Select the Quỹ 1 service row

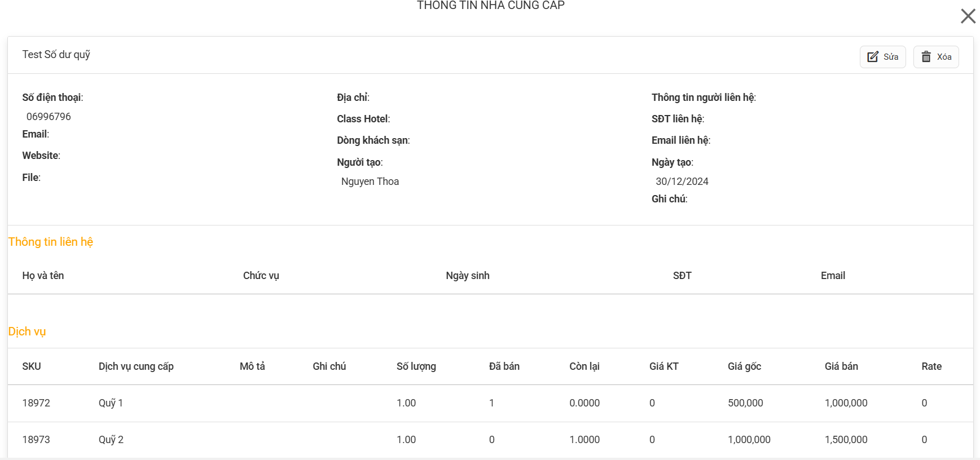pos(490,404)
